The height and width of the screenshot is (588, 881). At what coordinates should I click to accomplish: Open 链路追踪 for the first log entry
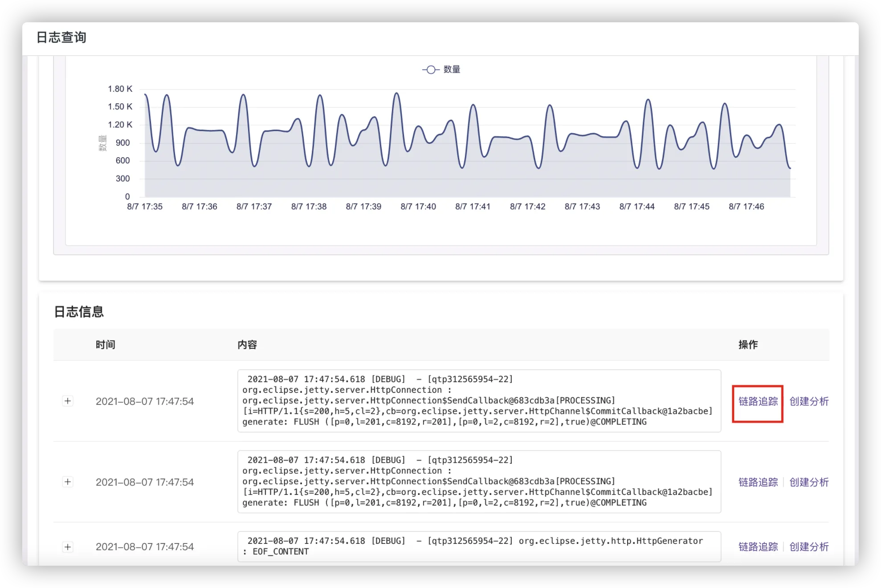tap(758, 401)
